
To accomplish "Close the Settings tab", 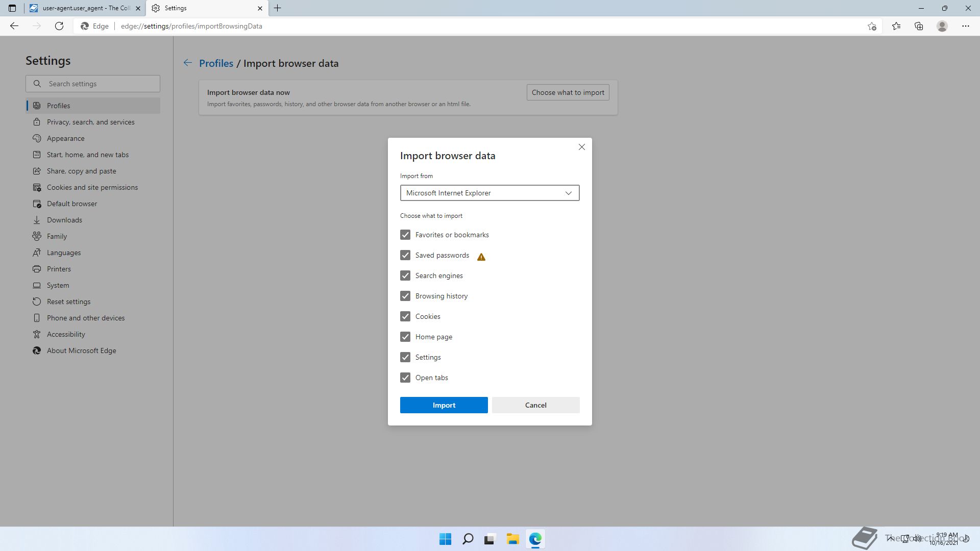I will [260, 8].
